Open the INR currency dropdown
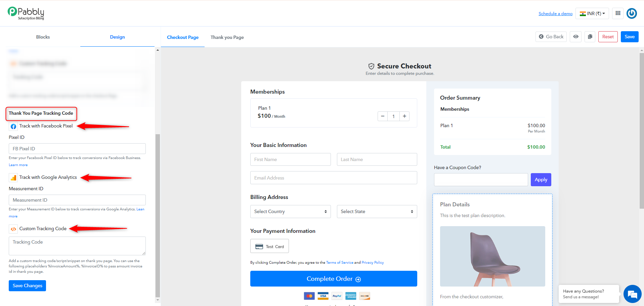The height and width of the screenshot is (306, 644). [592, 13]
